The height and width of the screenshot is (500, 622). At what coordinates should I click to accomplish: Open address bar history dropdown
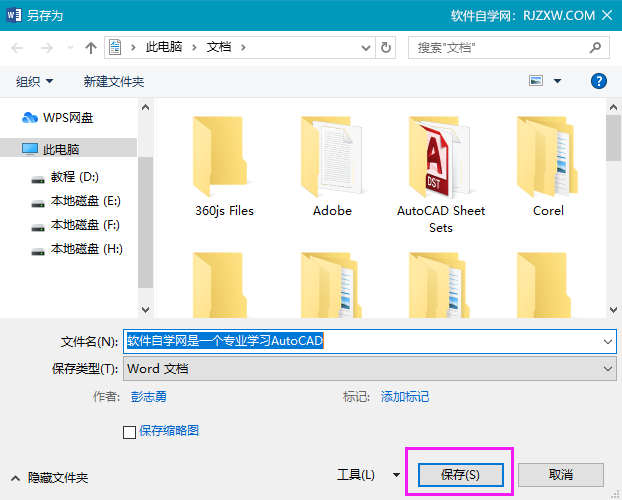(x=366, y=48)
